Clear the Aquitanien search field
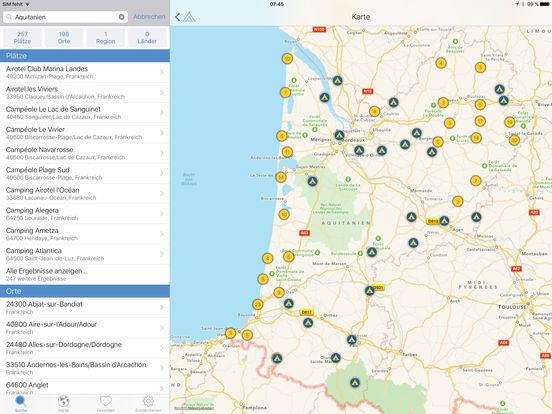 [121, 17]
